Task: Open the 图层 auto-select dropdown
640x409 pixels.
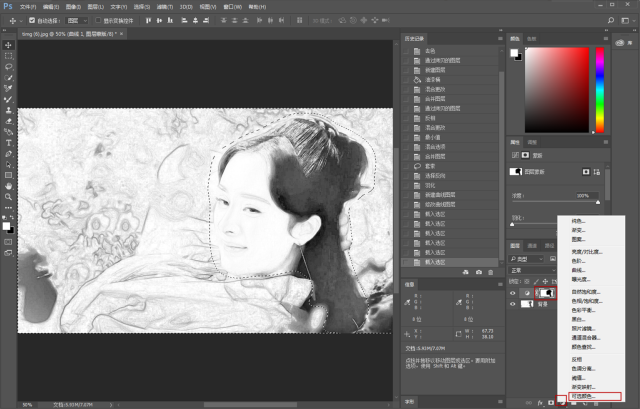Action: (x=77, y=20)
